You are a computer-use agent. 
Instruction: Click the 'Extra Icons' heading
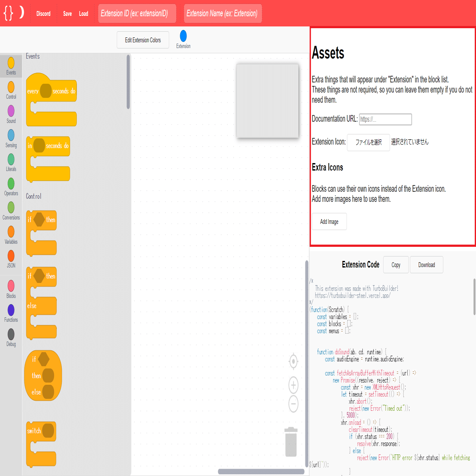point(327,167)
